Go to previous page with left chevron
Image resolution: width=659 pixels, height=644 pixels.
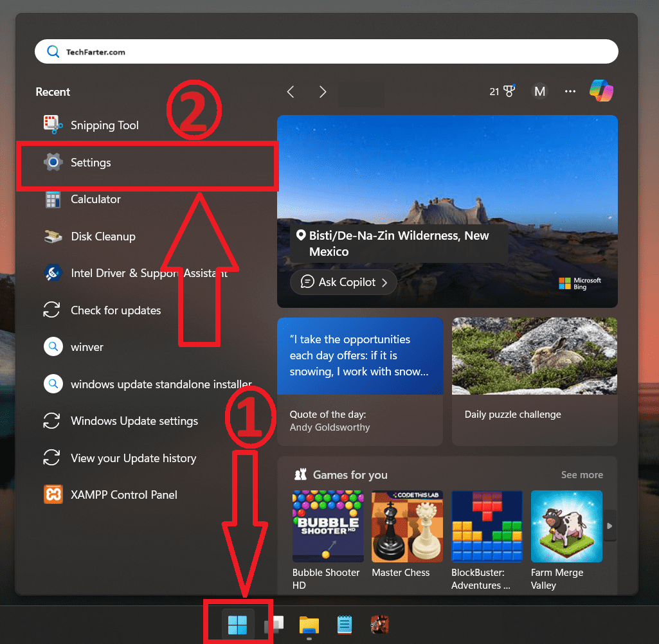291,92
